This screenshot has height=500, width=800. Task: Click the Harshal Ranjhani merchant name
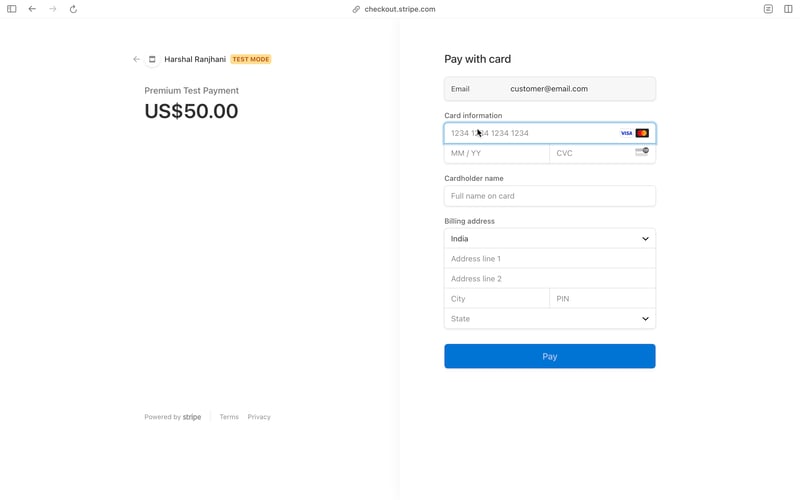[x=195, y=59]
